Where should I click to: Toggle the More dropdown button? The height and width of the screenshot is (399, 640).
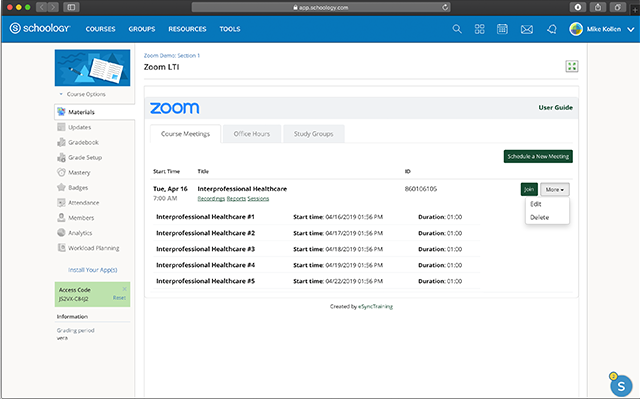coord(555,189)
